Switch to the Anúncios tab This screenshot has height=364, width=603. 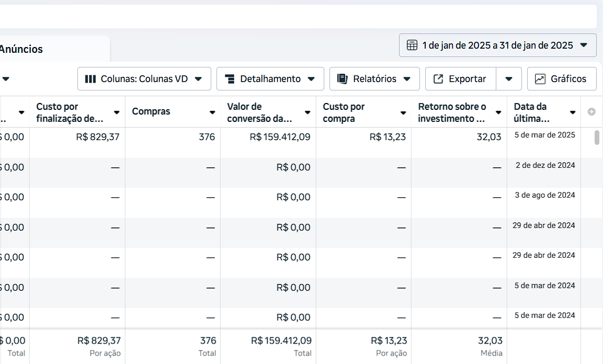(21, 49)
